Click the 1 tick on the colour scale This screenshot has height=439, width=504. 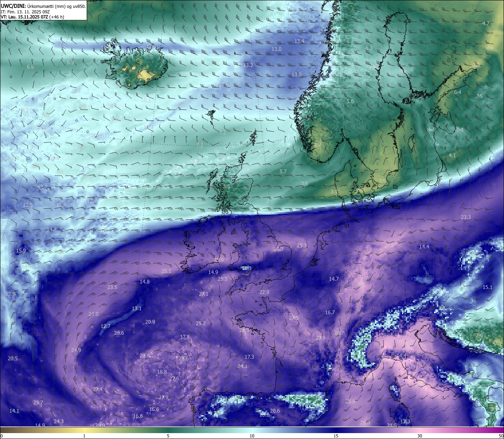(84, 436)
